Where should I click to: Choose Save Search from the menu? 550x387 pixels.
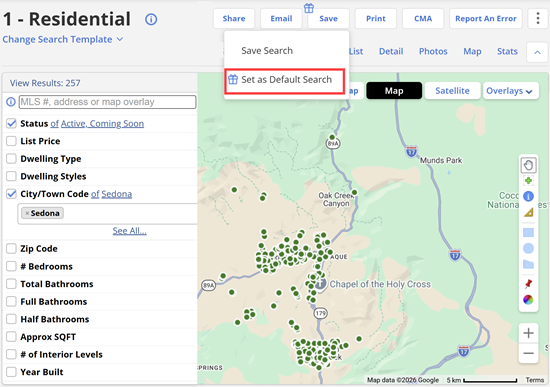click(x=267, y=51)
